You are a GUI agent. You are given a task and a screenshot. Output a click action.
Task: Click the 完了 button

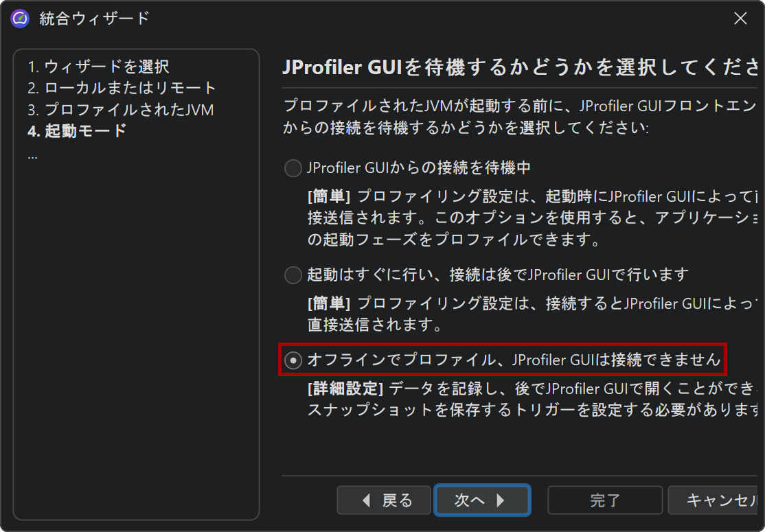605,500
